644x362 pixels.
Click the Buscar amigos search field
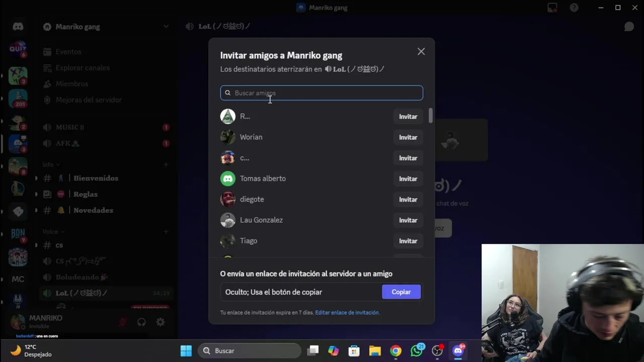tap(321, 93)
